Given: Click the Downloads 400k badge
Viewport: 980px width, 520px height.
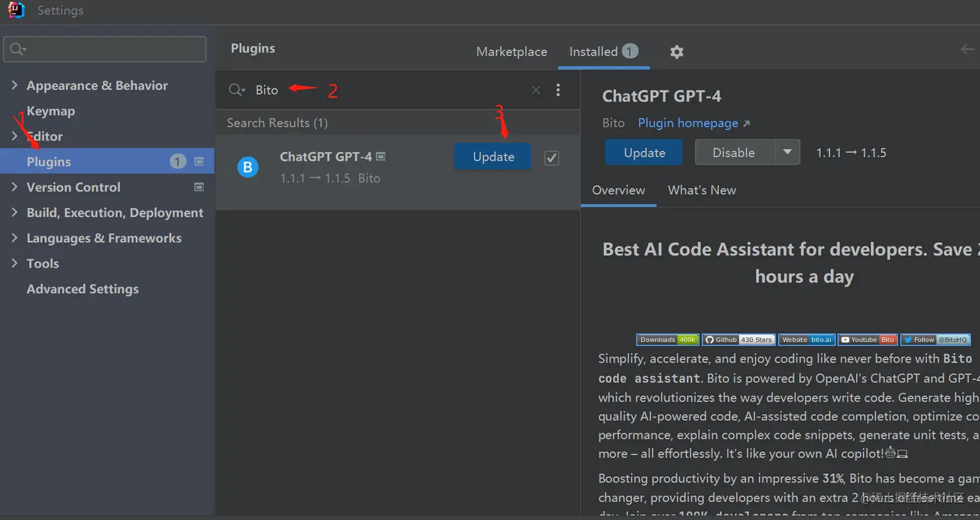Looking at the screenshot, I should tap(668, 339).
